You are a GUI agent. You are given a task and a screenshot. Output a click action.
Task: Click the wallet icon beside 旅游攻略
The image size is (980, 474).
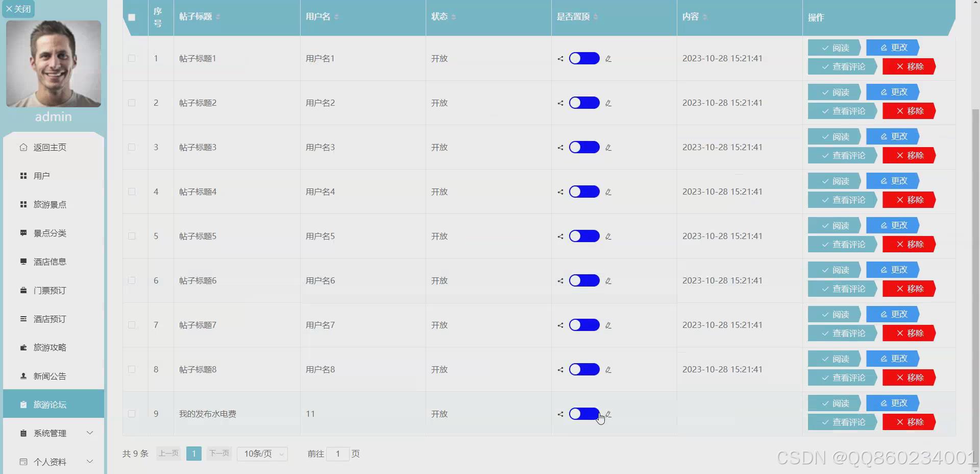23,347
